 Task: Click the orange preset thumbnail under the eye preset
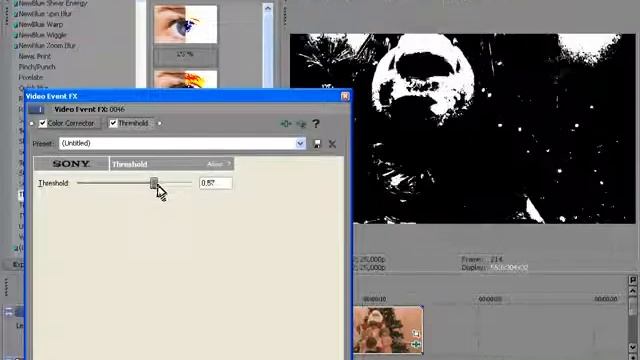tap(185, 79)
